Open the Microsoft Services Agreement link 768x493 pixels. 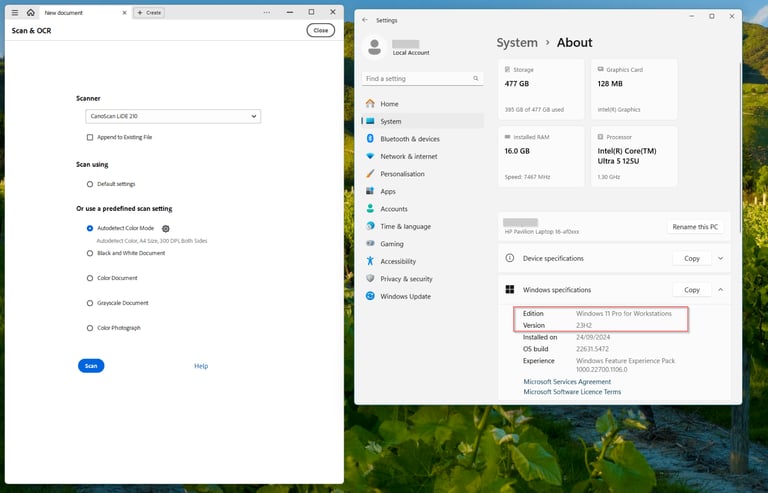567,381
